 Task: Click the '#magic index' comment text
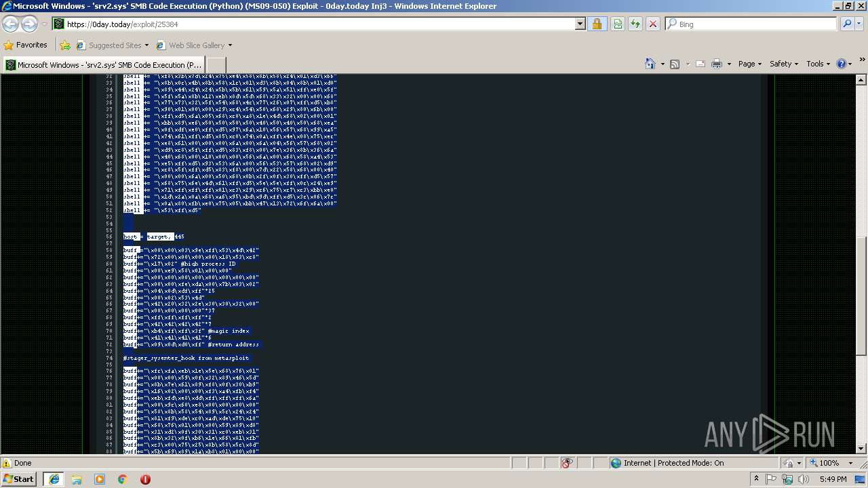click(229, 331)
